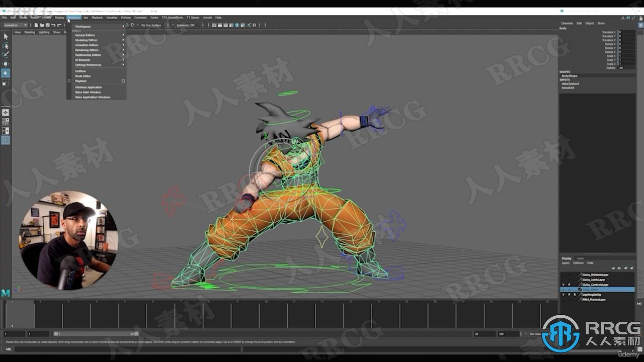Click the New Scene icon
The width and height of the screenshot is (644, 362).
click(36, 25)
